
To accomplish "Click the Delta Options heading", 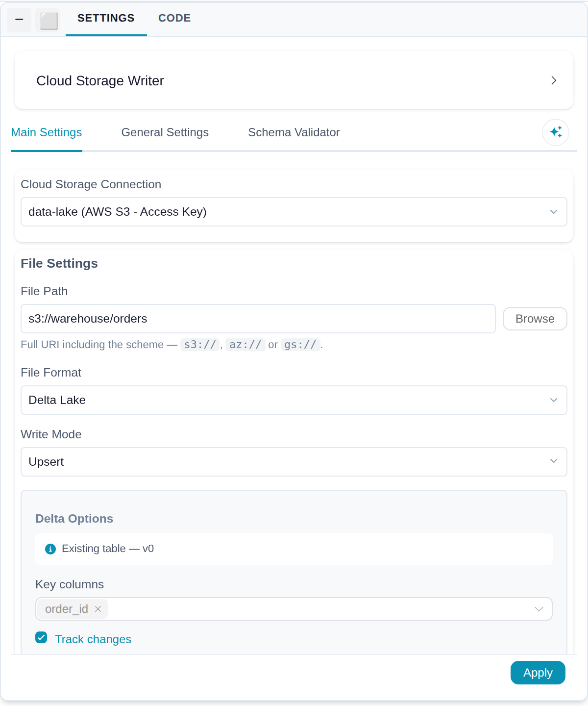I will pyautogui.click(x=74, y=519).
